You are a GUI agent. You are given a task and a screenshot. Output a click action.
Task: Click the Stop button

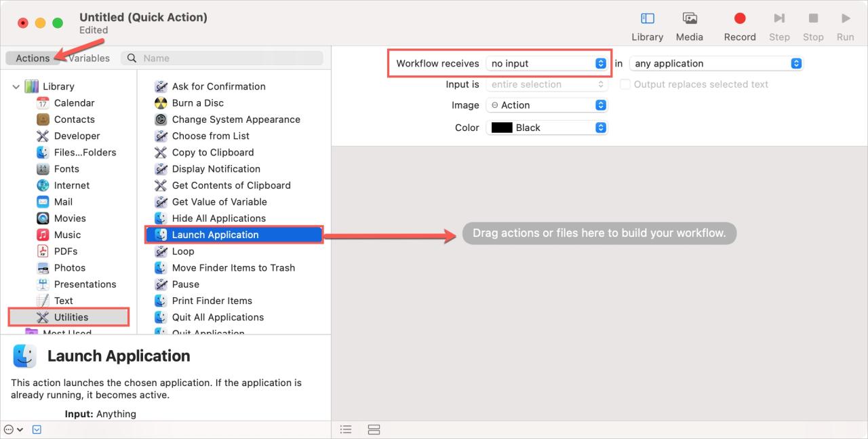pos(813,24)
